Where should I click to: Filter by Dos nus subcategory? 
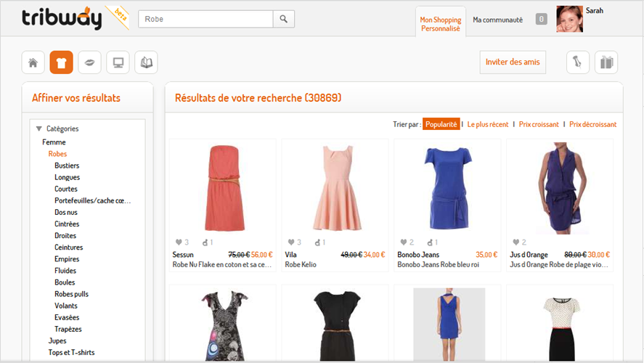click(x=66, y=212)
